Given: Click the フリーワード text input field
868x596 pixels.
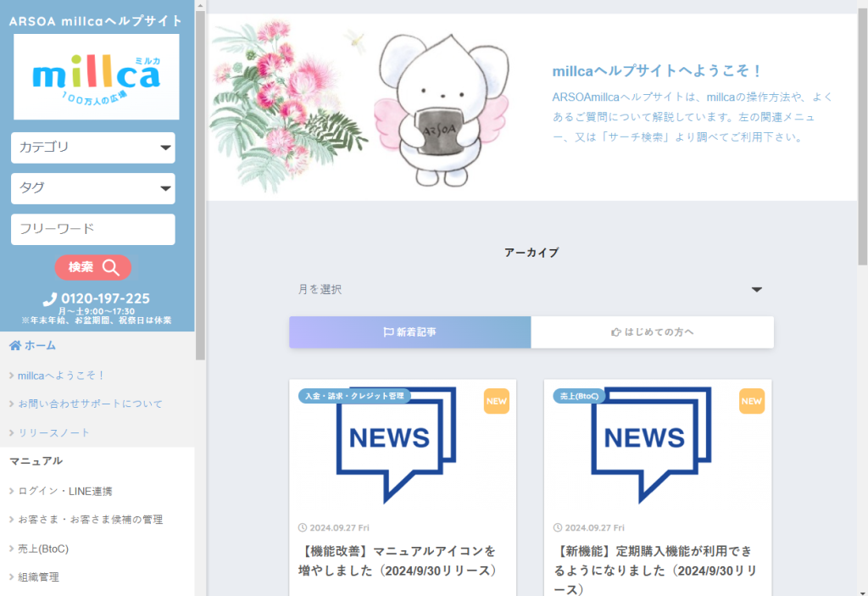Looking at the screenshot, I should coord(93,229).
